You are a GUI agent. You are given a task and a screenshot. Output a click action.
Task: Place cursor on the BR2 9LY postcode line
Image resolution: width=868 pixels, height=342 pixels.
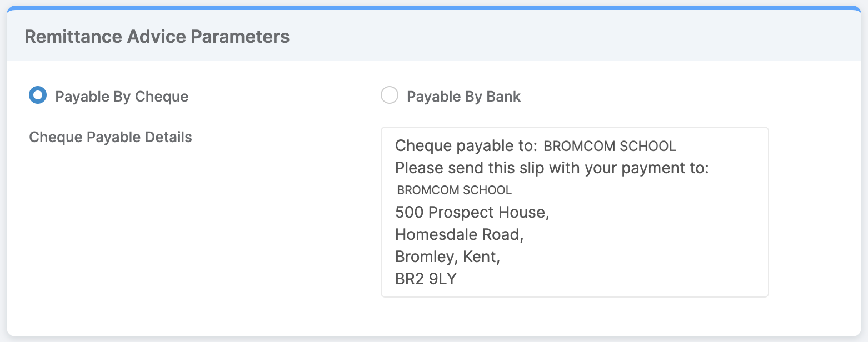click(425, 278)
